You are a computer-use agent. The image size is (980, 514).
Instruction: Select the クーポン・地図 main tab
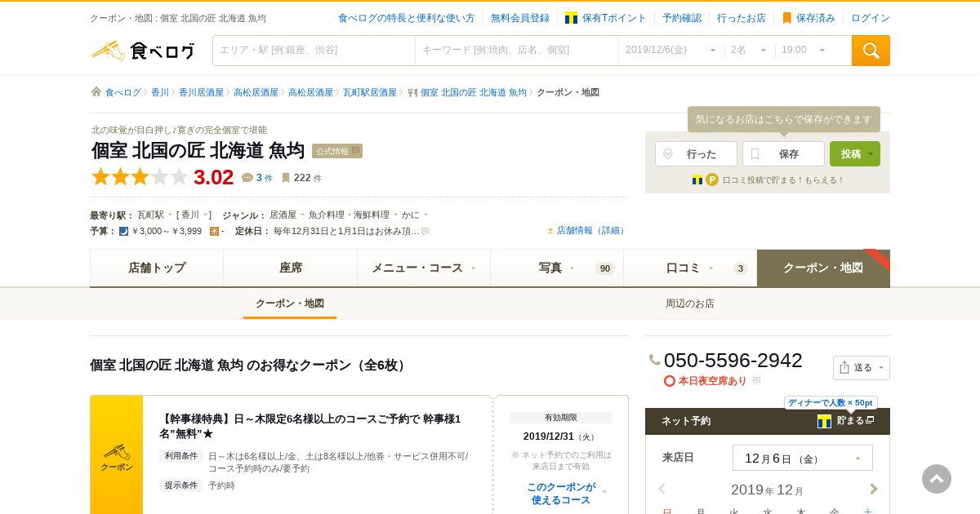click(x=823, y=268)
